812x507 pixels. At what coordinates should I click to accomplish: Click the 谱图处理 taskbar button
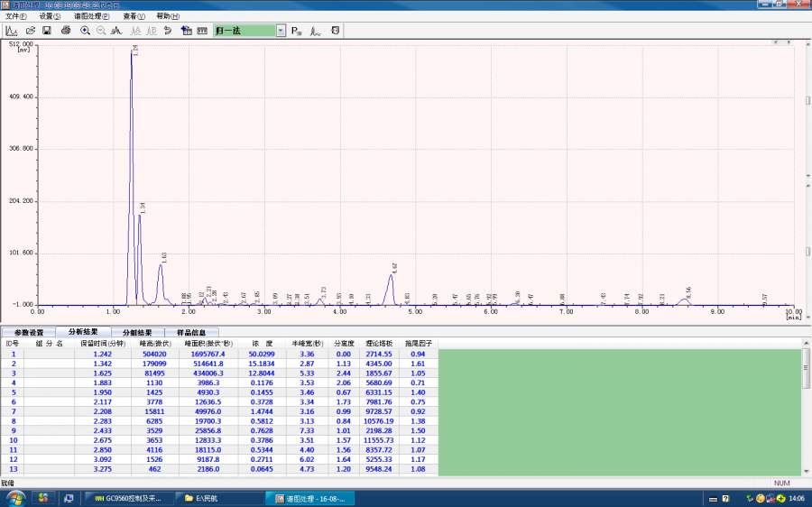pyautogui.click(x=309, y=498)
